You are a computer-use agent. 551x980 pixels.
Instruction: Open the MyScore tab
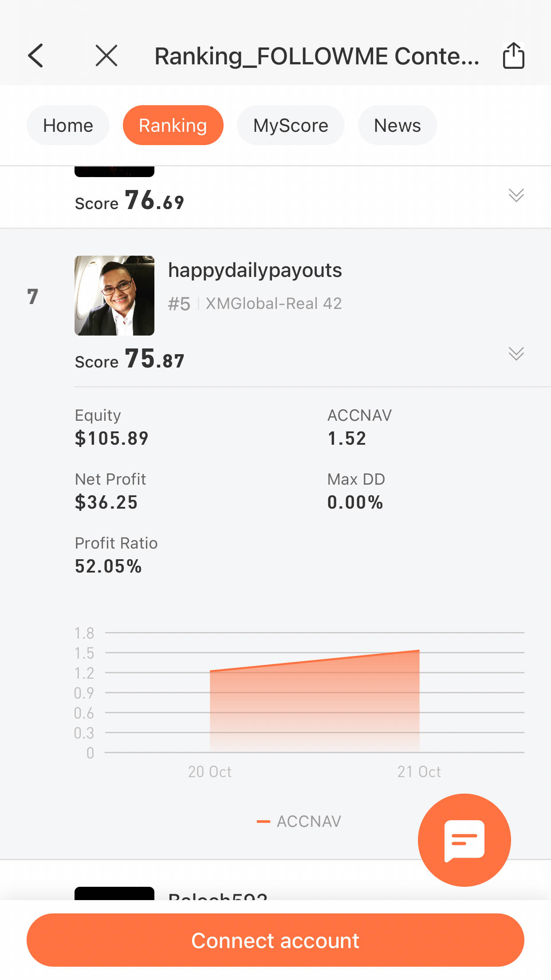coord(291,126)
